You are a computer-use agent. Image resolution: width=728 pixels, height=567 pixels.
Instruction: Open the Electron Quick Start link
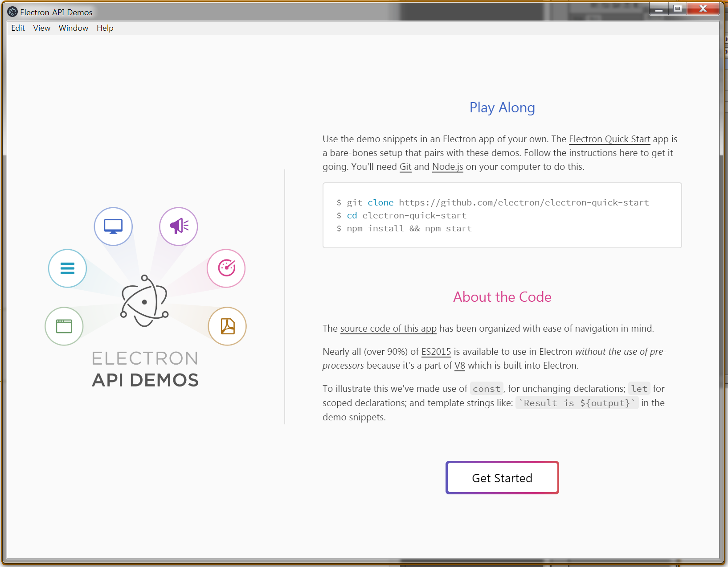[x=609, y=139]
